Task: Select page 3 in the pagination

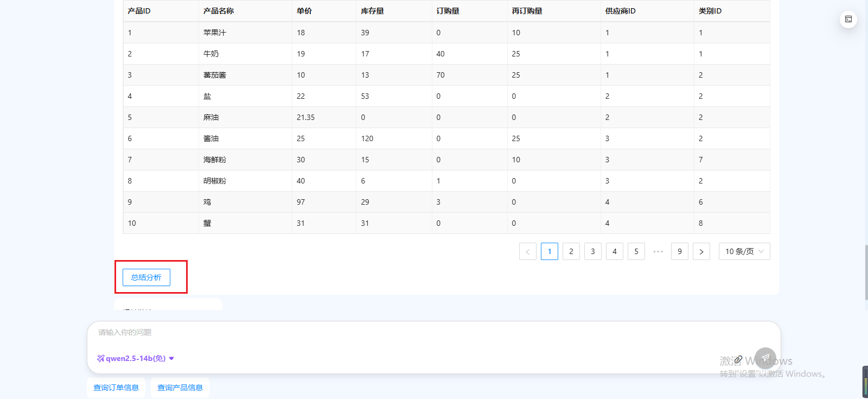Action: pyautogui.click(x=593, y=251)
